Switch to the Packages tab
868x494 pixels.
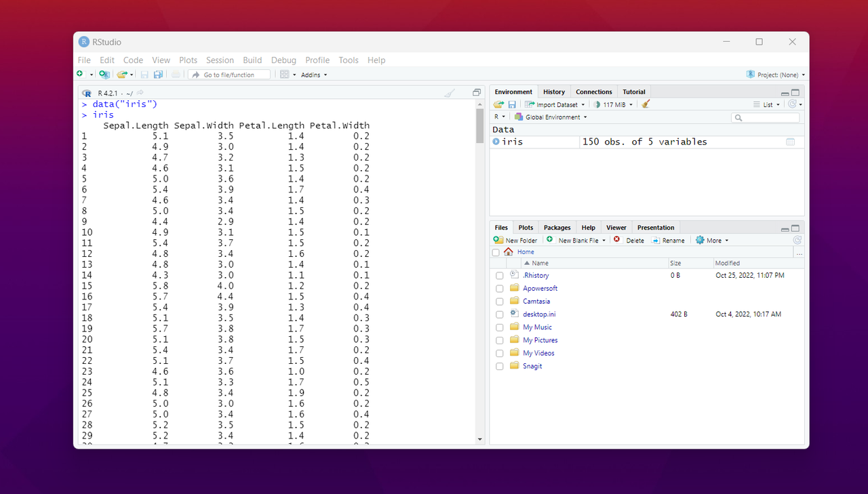click(x=557, y=227)
